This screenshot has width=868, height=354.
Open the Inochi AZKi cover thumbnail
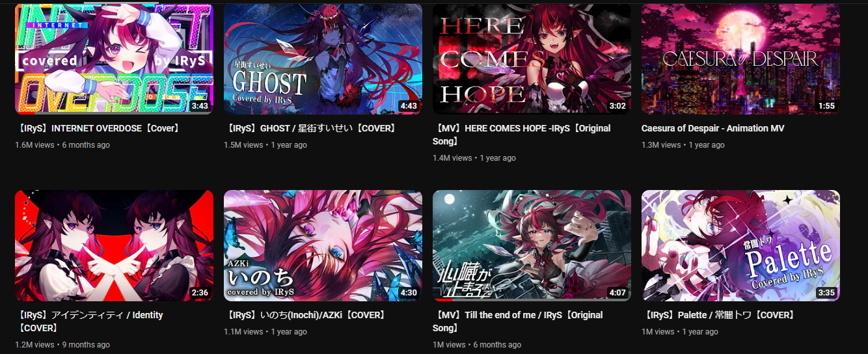point(323,245)
